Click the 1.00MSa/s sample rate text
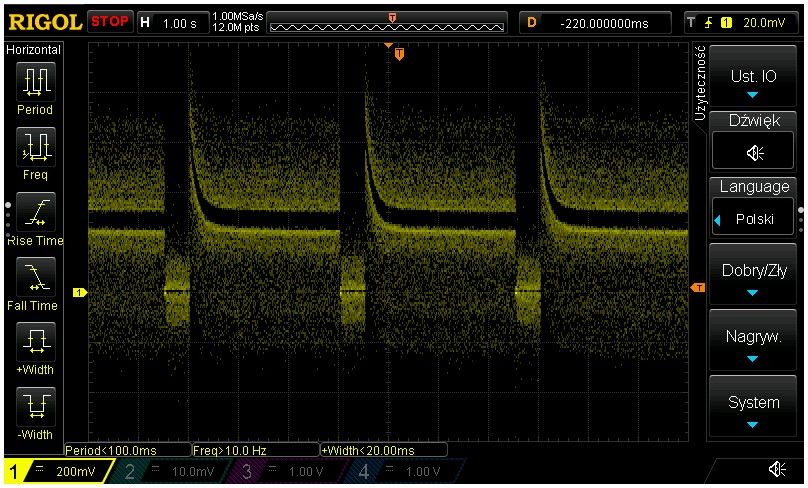The height and width of the screenshot is (488, 808). [238, 16]
